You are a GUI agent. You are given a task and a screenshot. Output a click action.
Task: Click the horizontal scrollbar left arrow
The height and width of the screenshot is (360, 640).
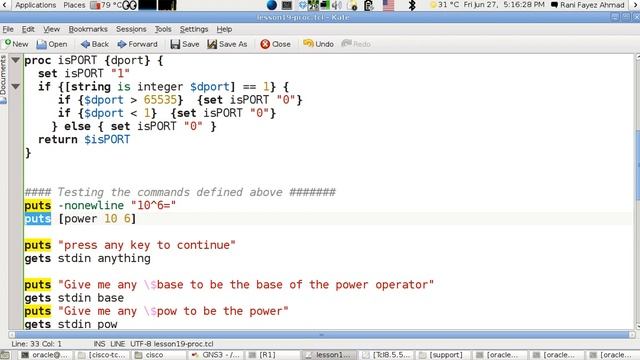click(12, 335)
